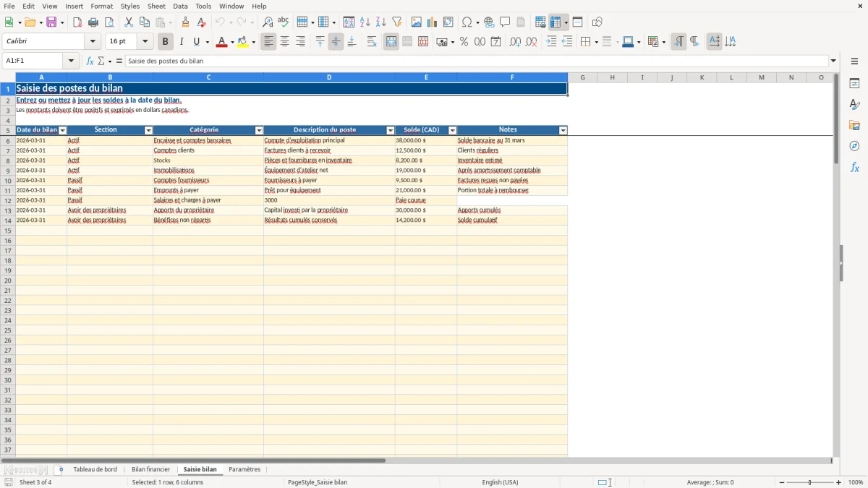Open the font size dropdown arrow

pos(145,42)
